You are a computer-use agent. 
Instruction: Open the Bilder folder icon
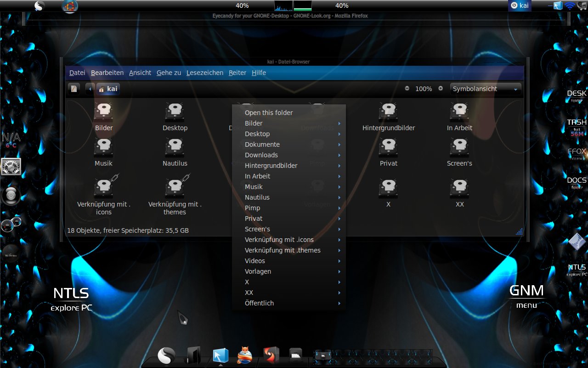point(104,112)
